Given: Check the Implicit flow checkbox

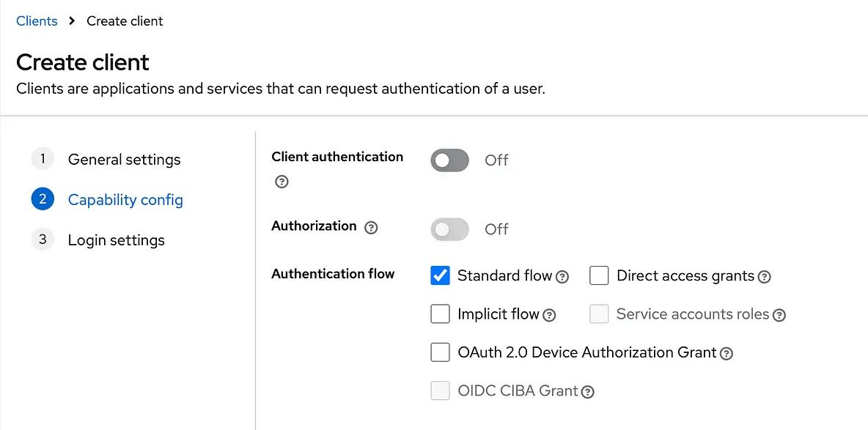Looking at the screenshot, I should 440,314.
